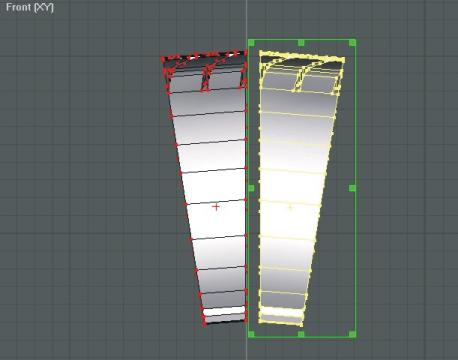Click the bottom-left corner vertex of yellow mesh
The width and height of the screenshot is (458, 360).
click(x=260, y=322)
